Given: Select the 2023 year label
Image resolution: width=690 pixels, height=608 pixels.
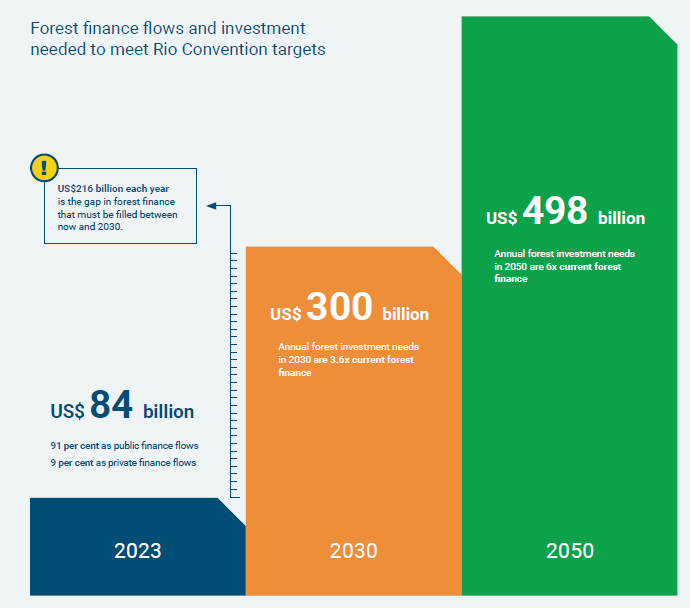Looking at the screenshot, I should (137, 551).
